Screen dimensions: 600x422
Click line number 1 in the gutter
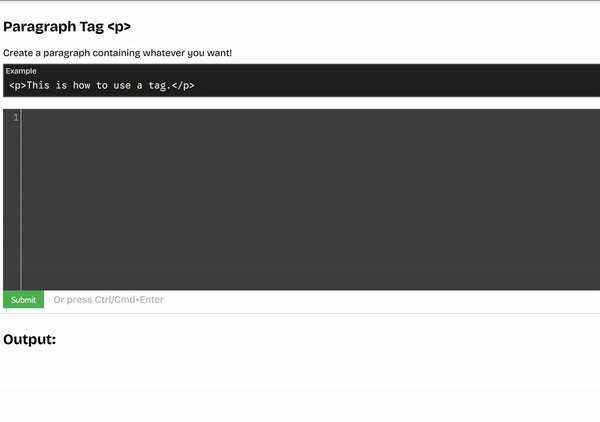[15, 118]
